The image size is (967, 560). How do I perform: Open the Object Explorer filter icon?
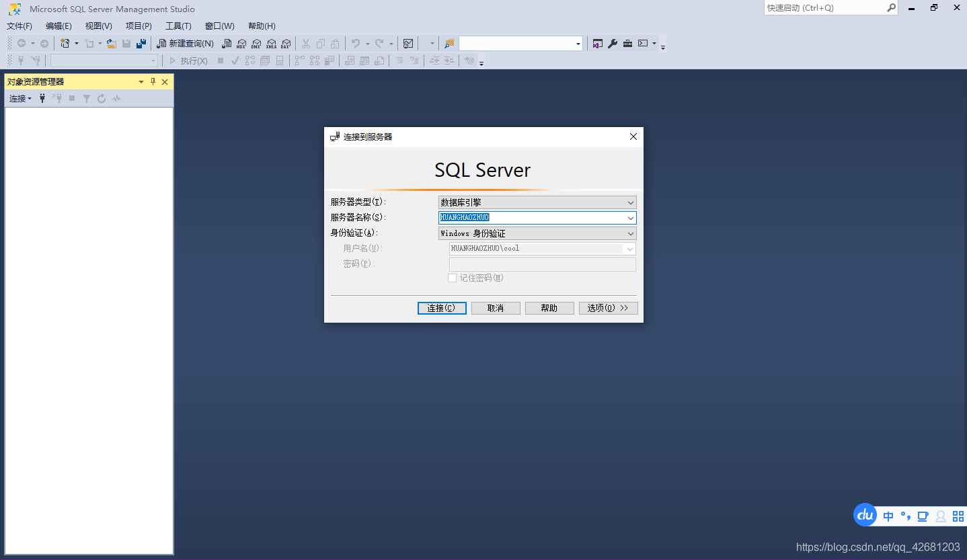tap(87, 98)
